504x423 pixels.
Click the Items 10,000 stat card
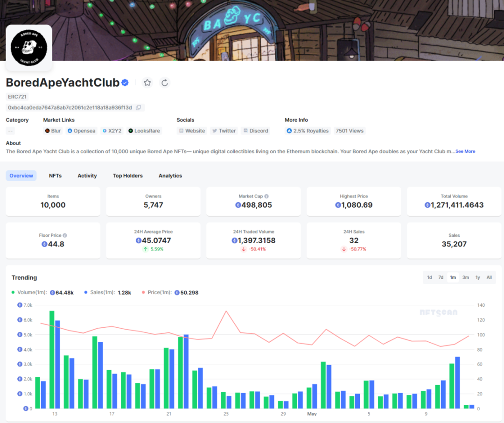point(53,201)
